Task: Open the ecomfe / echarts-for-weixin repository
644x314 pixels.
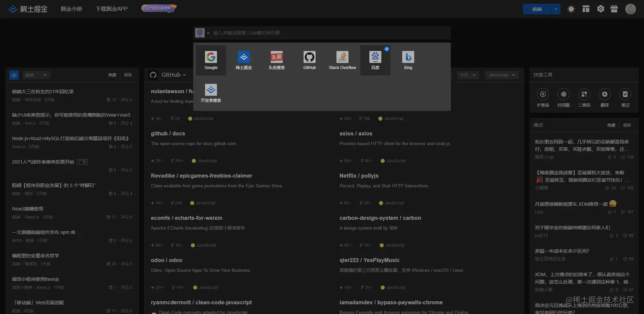Action: (187, 218)
